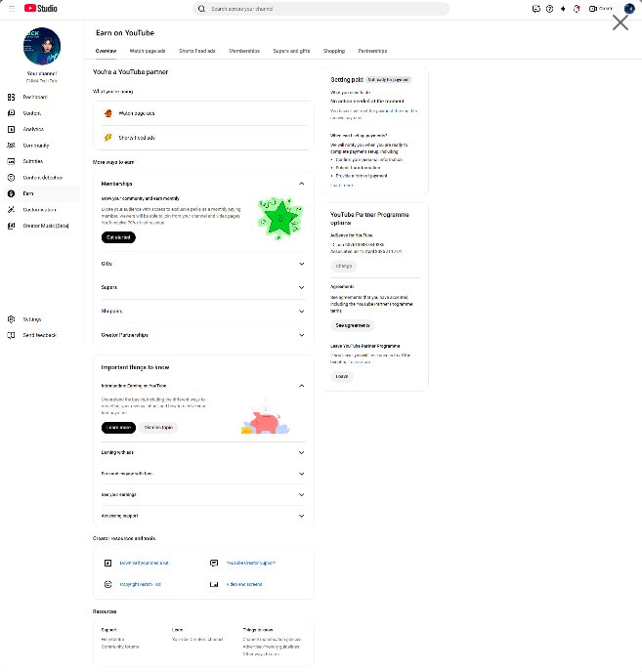Expand the Shopping section chevron
Viewport: 642px width, 672px height.
(302, 312)
